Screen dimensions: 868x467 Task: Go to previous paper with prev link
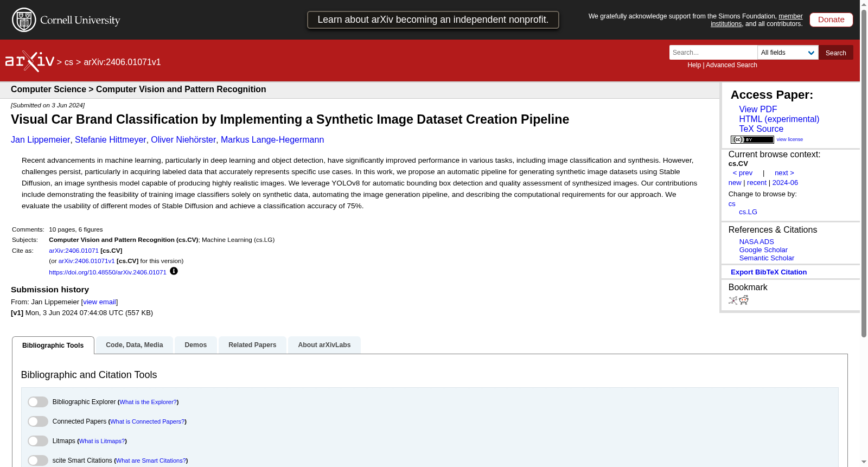742,173
